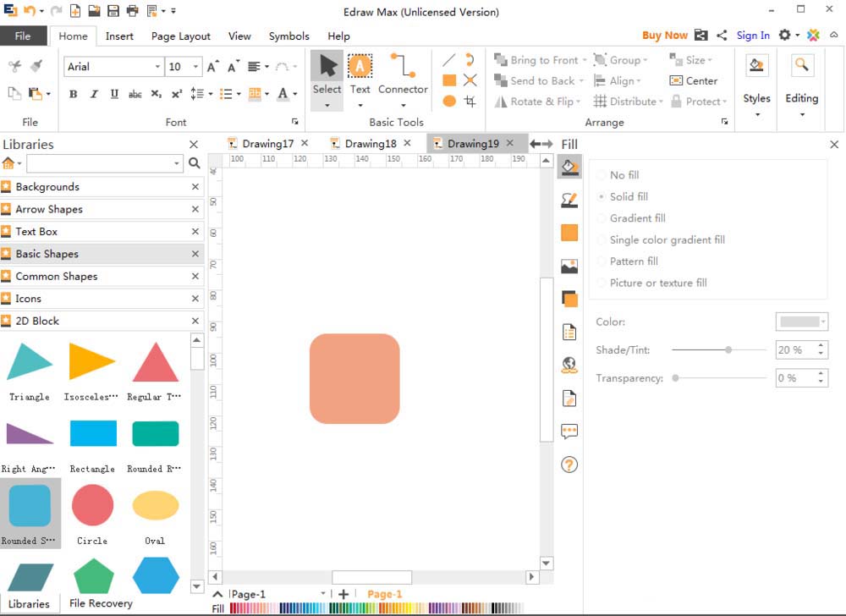The image size is (846, 616).
Task: Select the Gradient fill option
Action: point(602,218)
